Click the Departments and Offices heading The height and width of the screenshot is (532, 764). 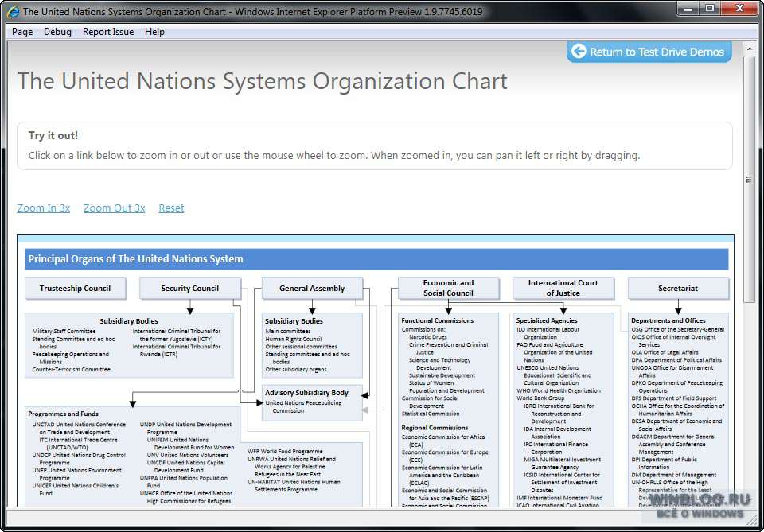pyautogui.click(x=668, y=320)
